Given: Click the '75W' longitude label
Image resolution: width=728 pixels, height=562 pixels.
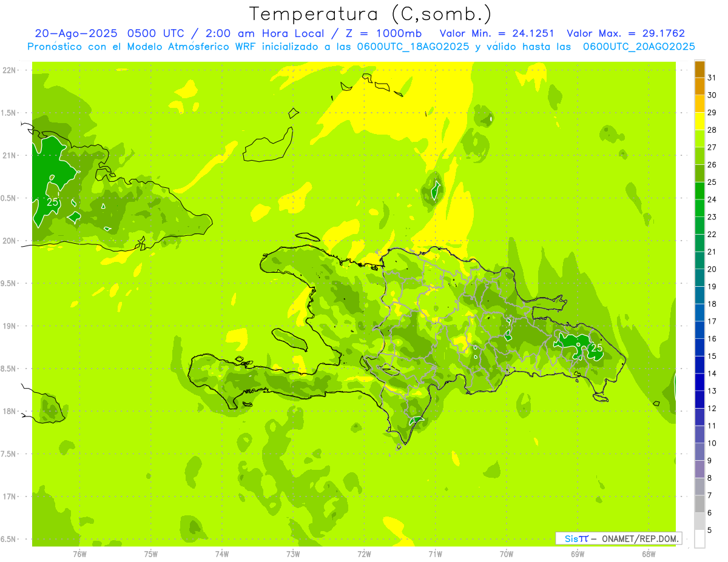Looking at the screenshot, I should click(150, 554).
